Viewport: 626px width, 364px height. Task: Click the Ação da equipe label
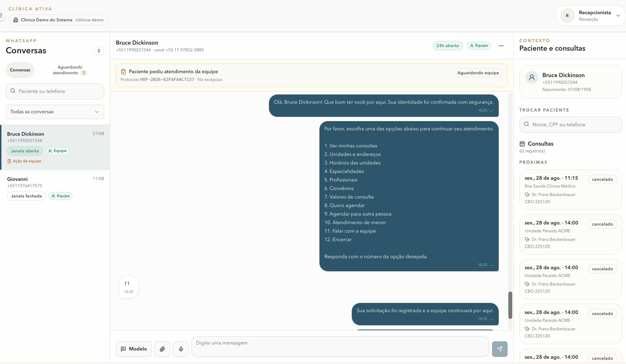tap(27, 161)
